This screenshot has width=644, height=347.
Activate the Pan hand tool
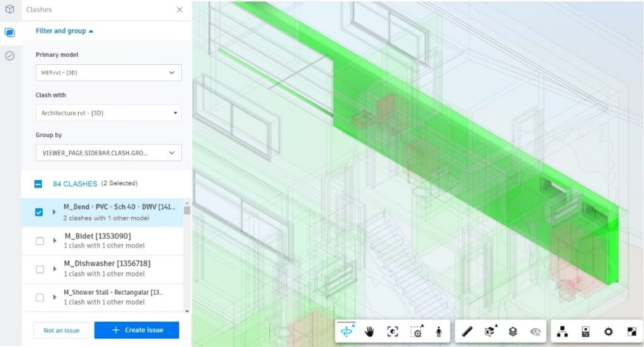coord(370,331)
